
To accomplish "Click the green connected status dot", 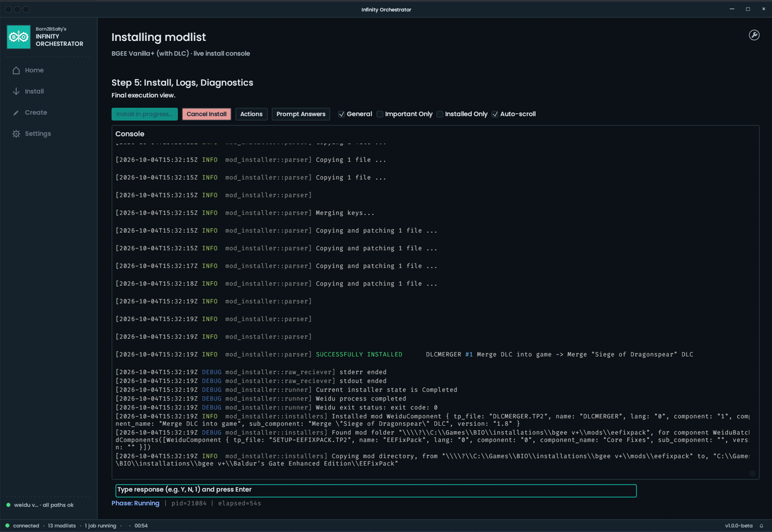I will [x=7, y=526].
